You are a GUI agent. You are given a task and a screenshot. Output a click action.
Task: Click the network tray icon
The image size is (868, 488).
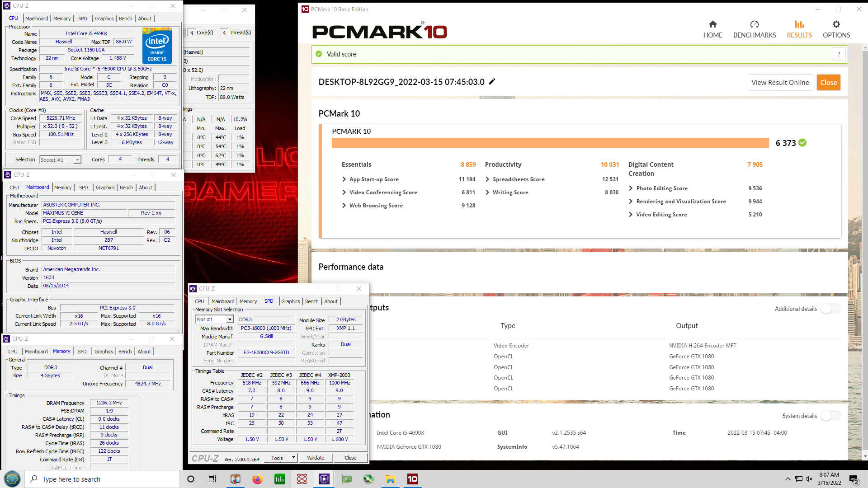click(799, 479)
